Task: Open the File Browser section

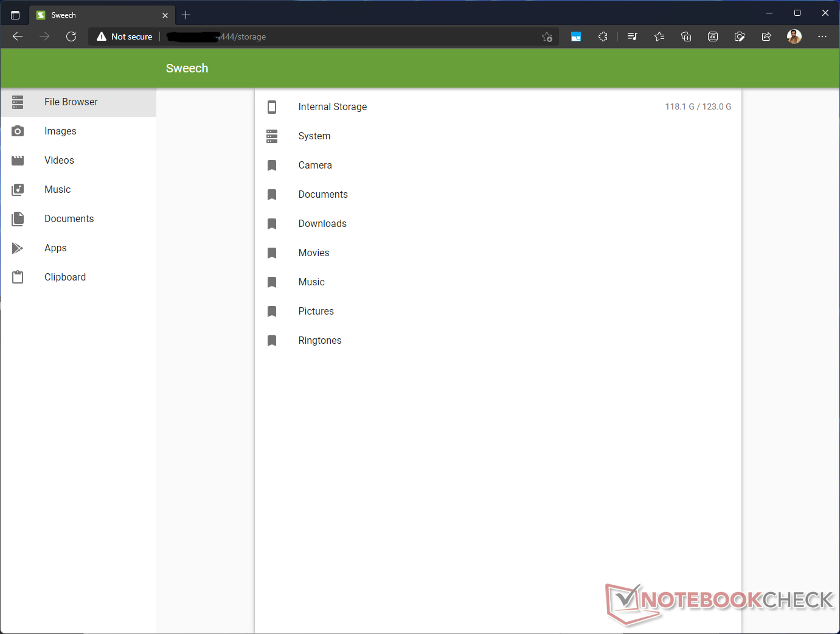Action: 78,102
